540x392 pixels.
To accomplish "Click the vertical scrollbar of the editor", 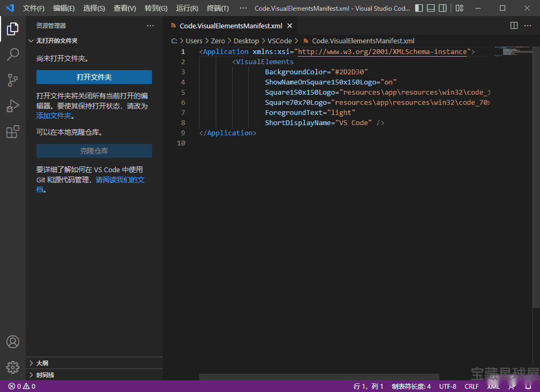I will [536, 177].
